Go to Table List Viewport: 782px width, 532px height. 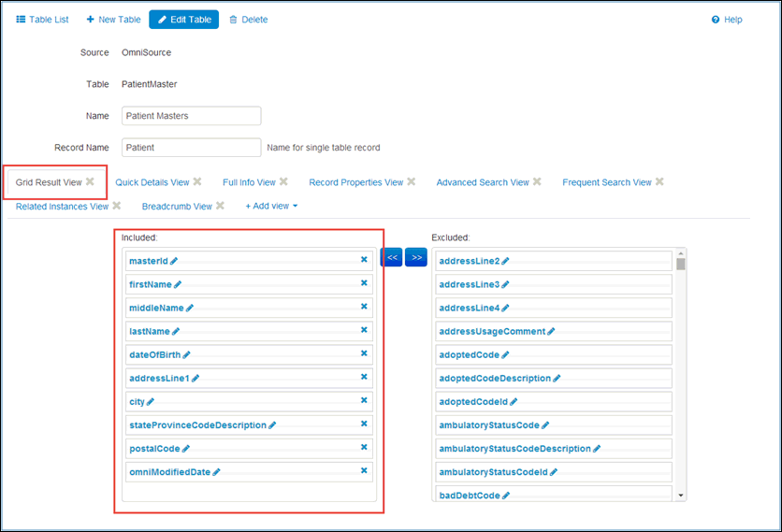point(42,20)
